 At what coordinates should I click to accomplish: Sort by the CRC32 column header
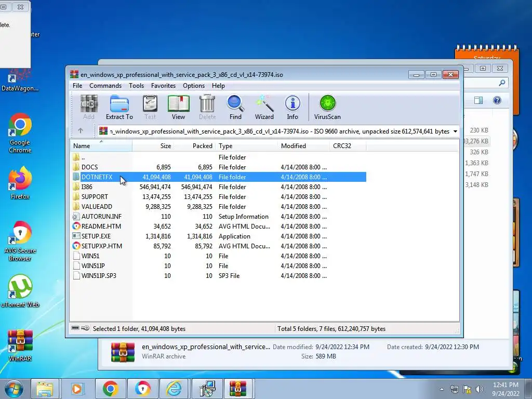click(x=348, y=146)
